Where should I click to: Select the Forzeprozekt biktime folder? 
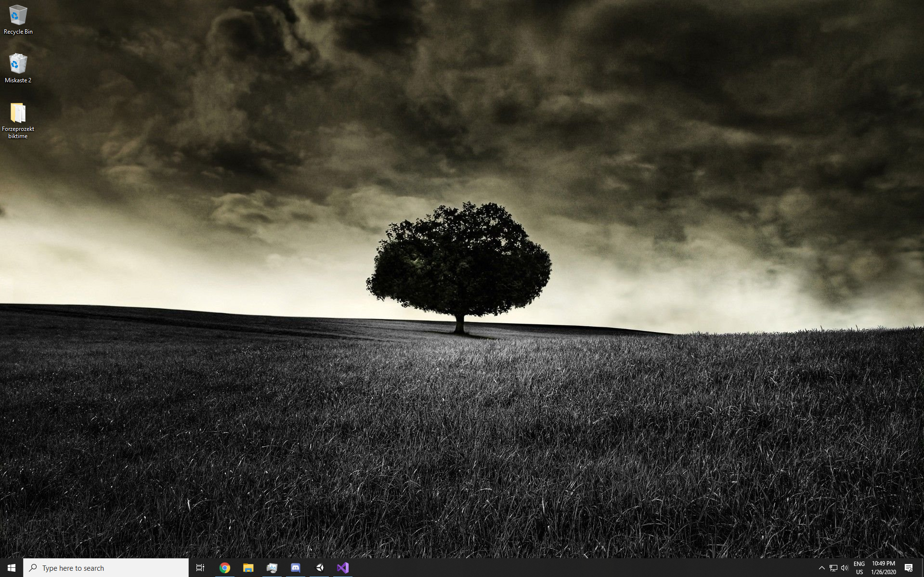(18, 120)
